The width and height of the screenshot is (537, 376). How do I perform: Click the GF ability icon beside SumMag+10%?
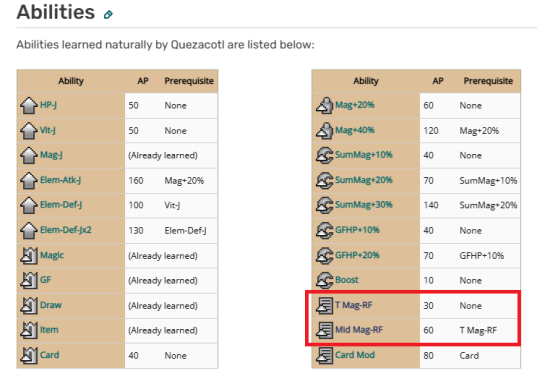point(324,155)
